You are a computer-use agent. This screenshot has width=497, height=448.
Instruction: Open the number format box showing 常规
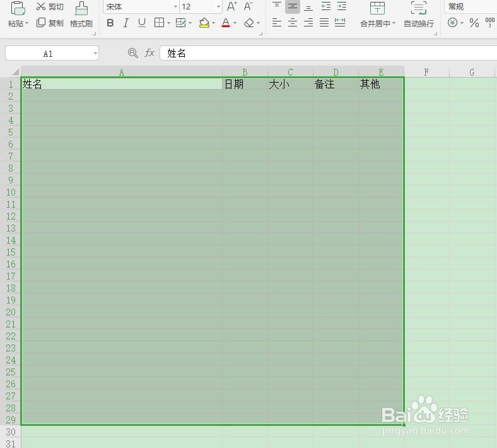471,7
